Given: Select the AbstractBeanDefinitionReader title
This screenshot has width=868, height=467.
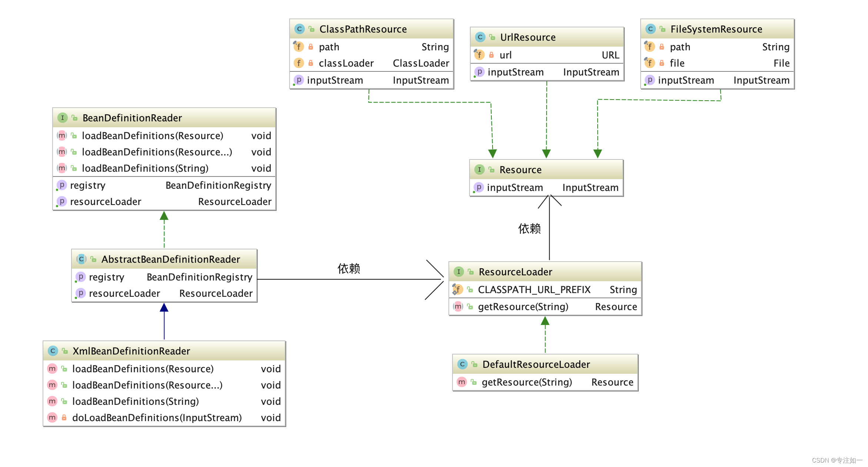Looking at the screenshot, I should [171, 259].
